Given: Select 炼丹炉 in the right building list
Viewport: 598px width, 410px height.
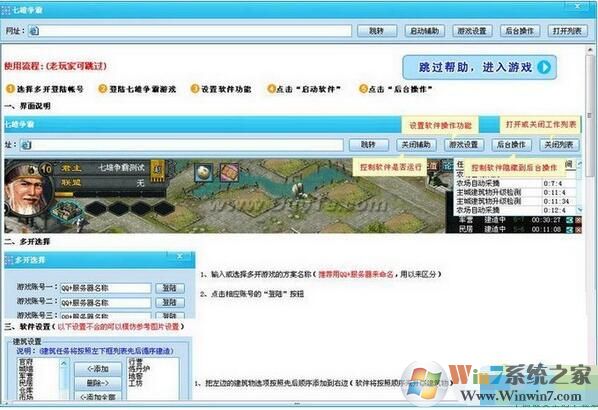Looking at the screenshot, I should [140, 369].
